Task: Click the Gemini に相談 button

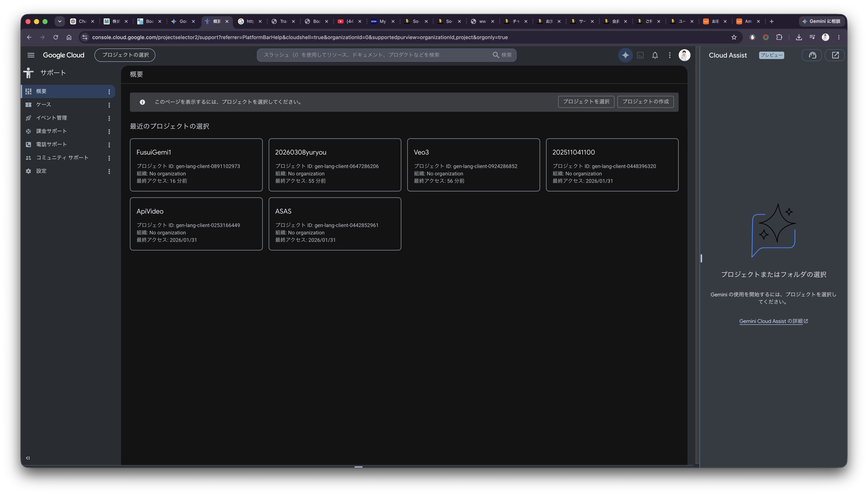Action: tap(821, 21)
